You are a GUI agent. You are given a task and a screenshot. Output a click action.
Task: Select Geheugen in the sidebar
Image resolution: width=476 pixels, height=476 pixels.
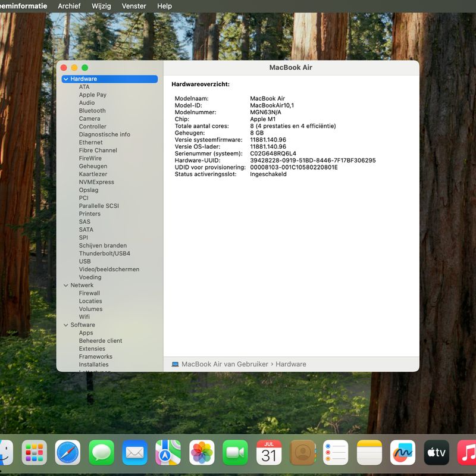coord(93,166)
